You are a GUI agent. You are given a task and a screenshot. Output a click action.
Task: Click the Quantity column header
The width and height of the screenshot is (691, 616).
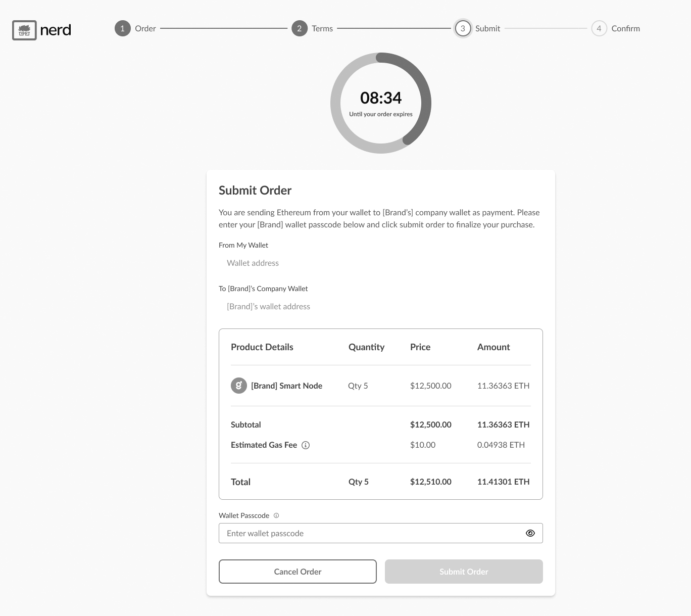(366, 347)
